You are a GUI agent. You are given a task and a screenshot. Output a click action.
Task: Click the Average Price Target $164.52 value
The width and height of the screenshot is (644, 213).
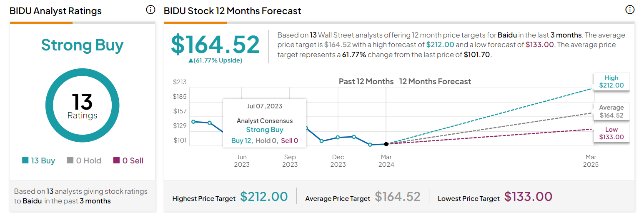tap(397, 196)
